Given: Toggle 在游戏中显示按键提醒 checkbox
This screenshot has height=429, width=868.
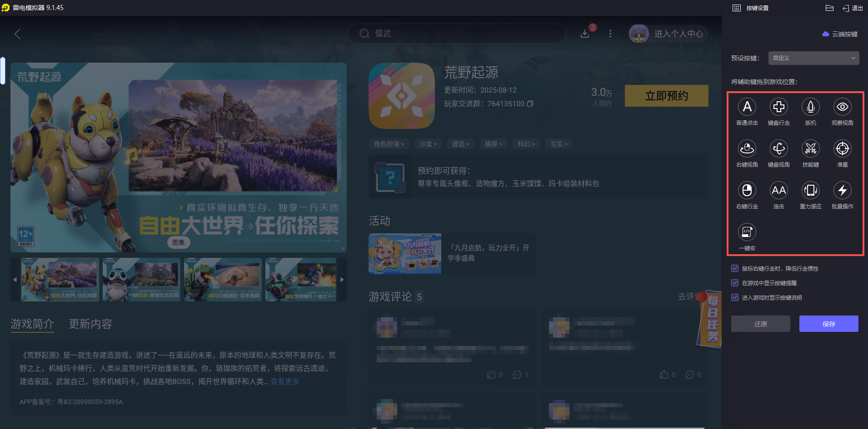Looking at the screenshot, I should pos(735,283).
